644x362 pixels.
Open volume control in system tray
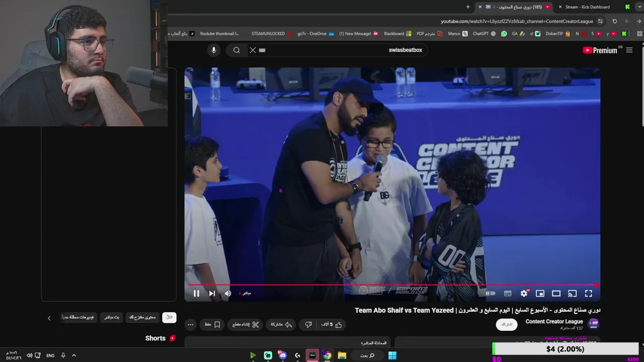pos(29,355)
